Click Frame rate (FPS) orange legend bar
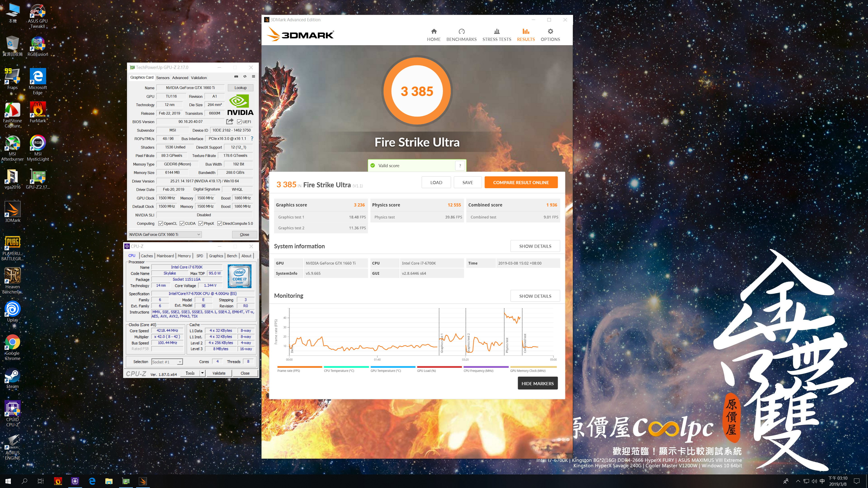 (300, 367)
